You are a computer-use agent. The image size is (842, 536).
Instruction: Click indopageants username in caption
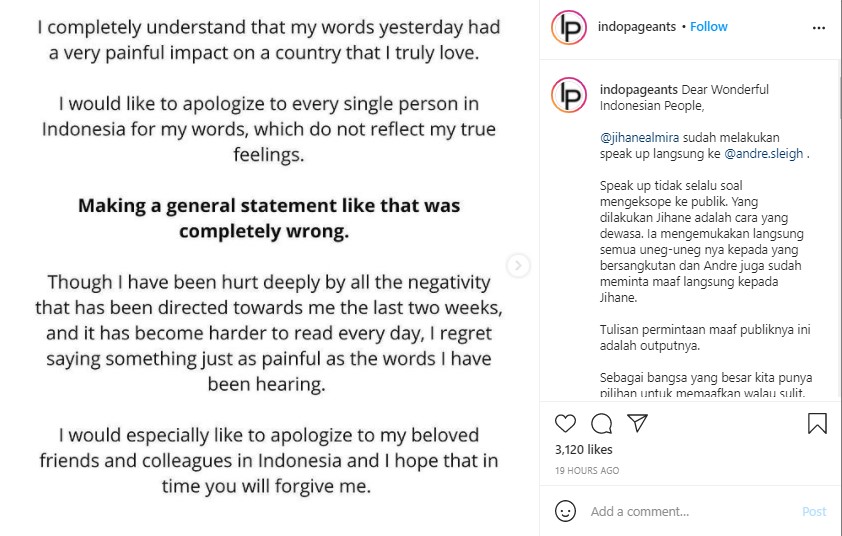pos(639,89)
